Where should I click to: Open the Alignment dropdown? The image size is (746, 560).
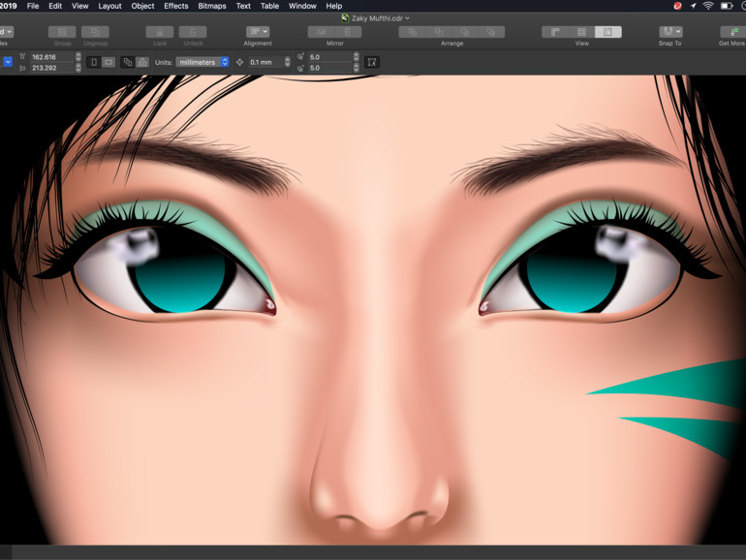coord(258,32)
